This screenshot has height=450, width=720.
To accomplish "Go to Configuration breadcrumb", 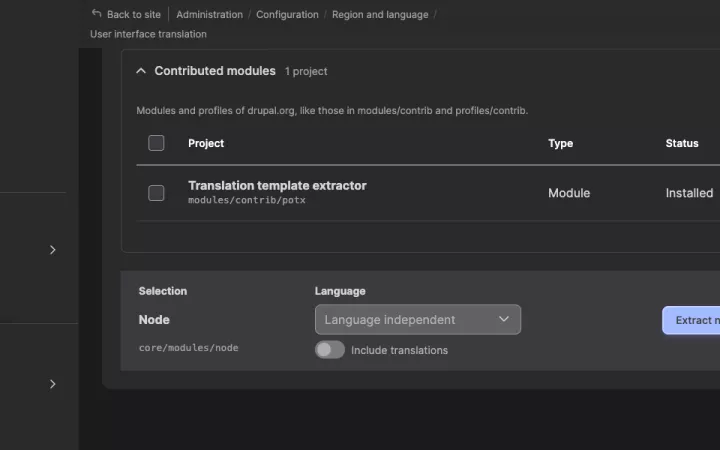I will point(287,15).
